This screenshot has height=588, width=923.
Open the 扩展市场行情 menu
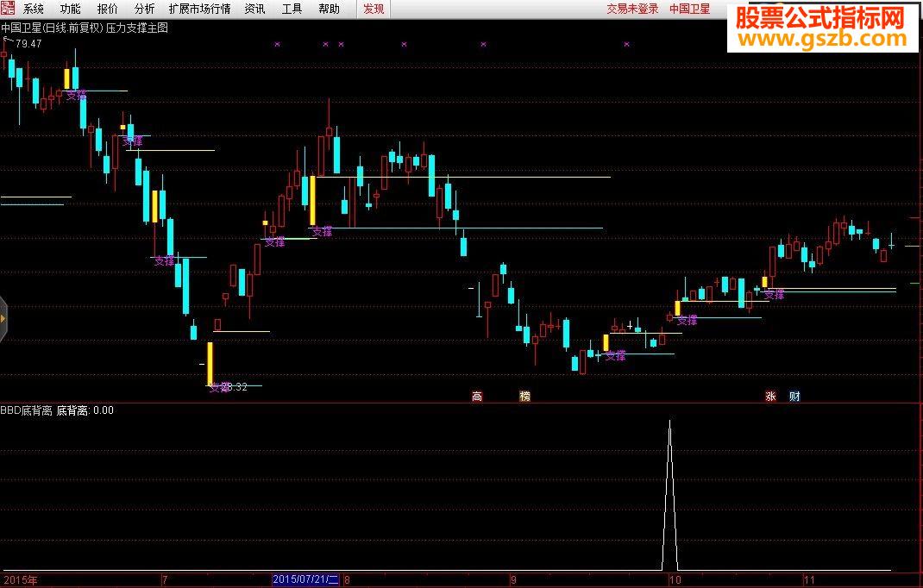click(199, 9)
